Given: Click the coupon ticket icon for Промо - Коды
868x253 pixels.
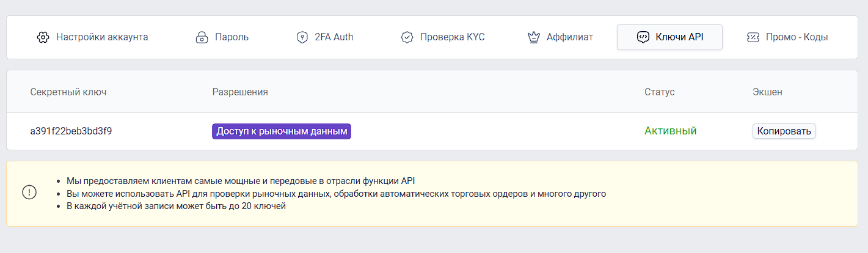Looking at the screenshot, I should (x=753, y=37).
